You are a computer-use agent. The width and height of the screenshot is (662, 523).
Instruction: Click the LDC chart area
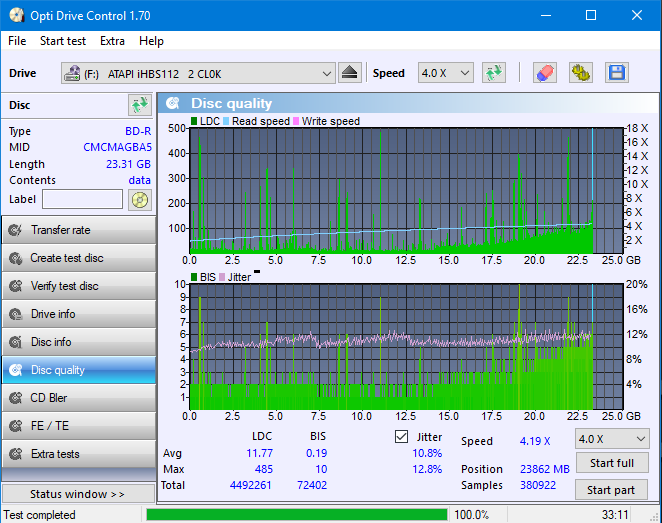(407, 190)
